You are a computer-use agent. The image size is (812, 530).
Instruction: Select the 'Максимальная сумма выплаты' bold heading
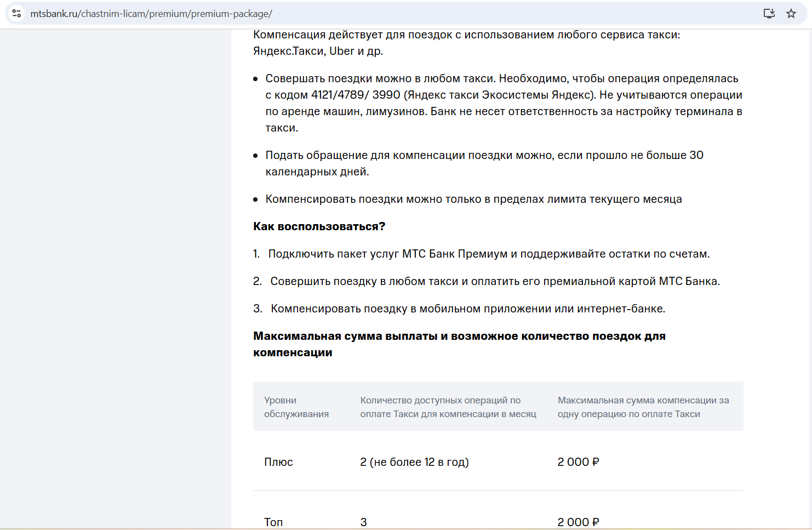(459, 344)
